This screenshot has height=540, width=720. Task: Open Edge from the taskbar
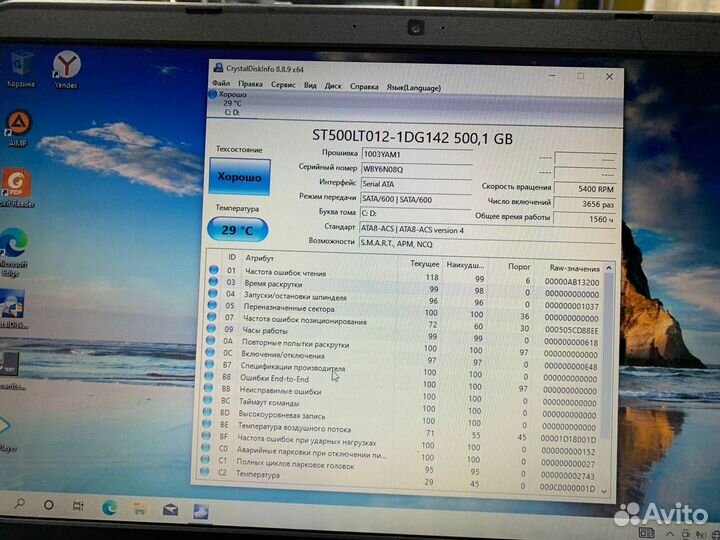[x=109, y=508]
